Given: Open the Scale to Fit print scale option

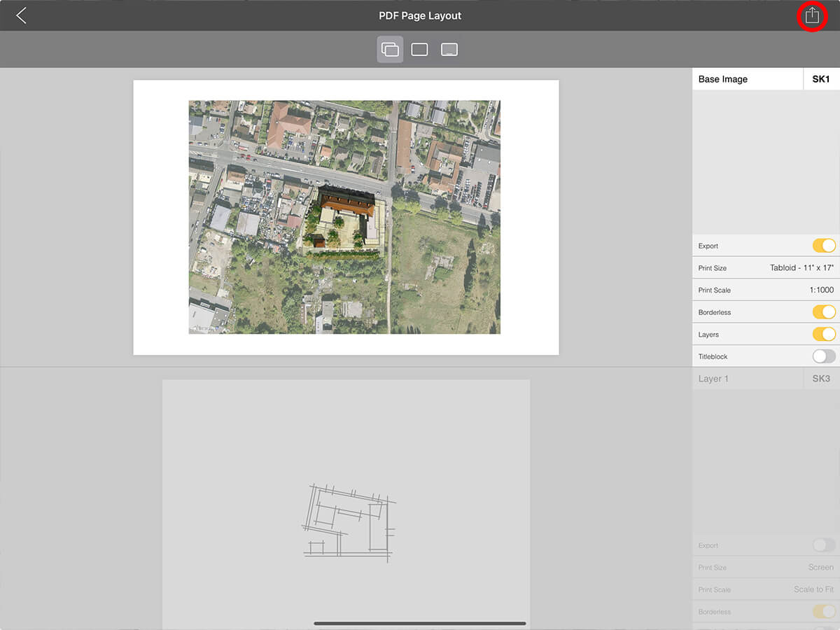Looking at the screenshot, I should click(x=813, y=589).
